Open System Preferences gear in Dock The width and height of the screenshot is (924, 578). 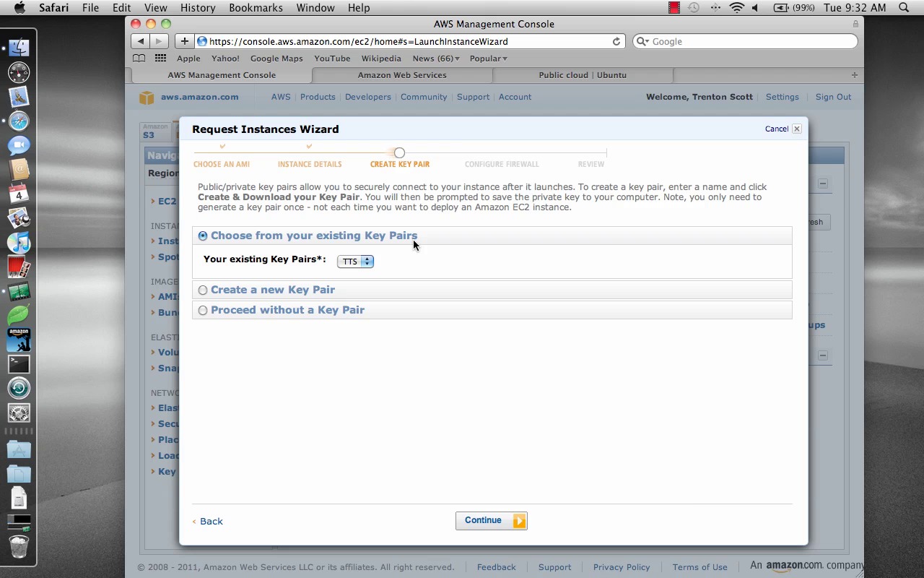coord(19,413)
